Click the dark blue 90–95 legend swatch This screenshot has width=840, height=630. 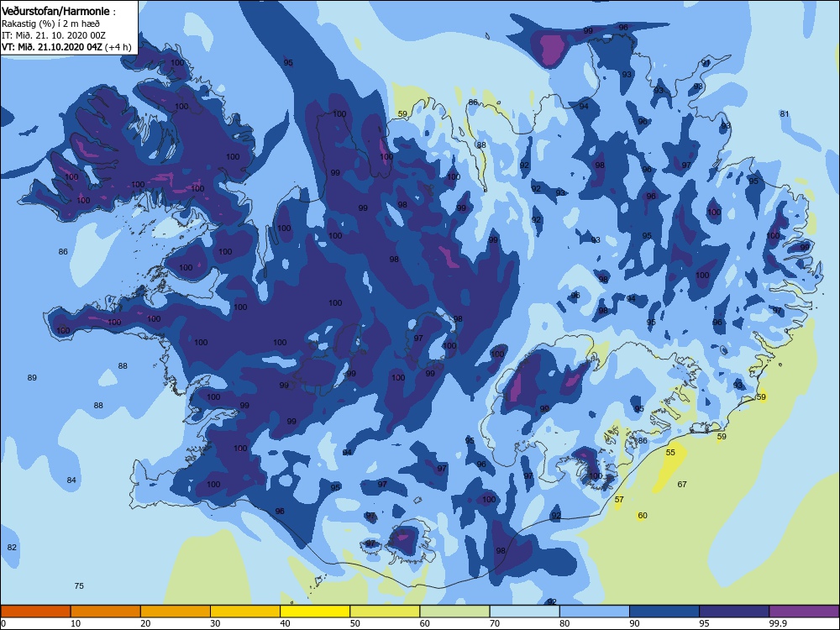[664, 612]
